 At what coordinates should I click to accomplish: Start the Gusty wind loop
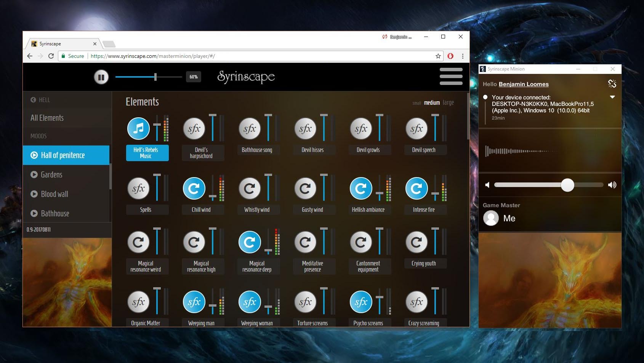pyautogui.click(x=305, y=188)
